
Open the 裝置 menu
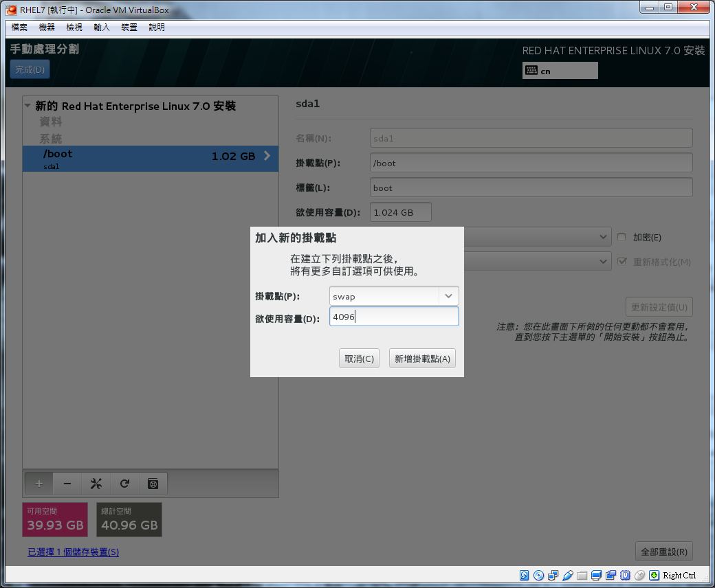point(129,27)
